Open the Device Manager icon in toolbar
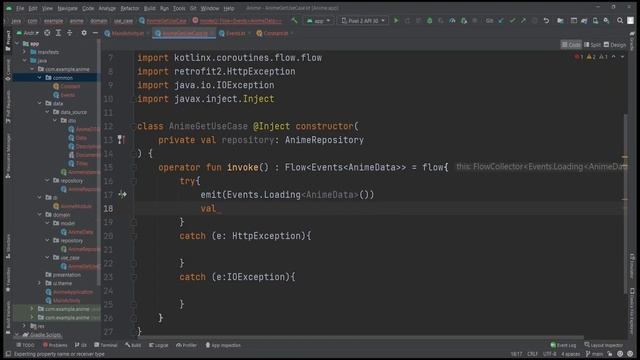Viewport: 640px width, 360px height. 595,20
